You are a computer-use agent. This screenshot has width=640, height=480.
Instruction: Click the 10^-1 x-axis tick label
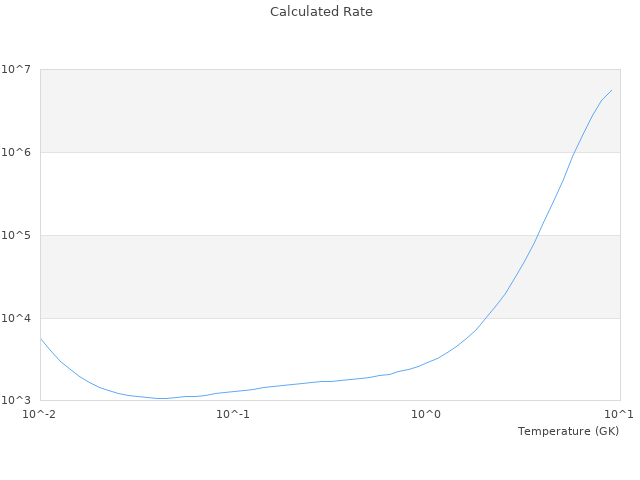(x=233, y=415)
